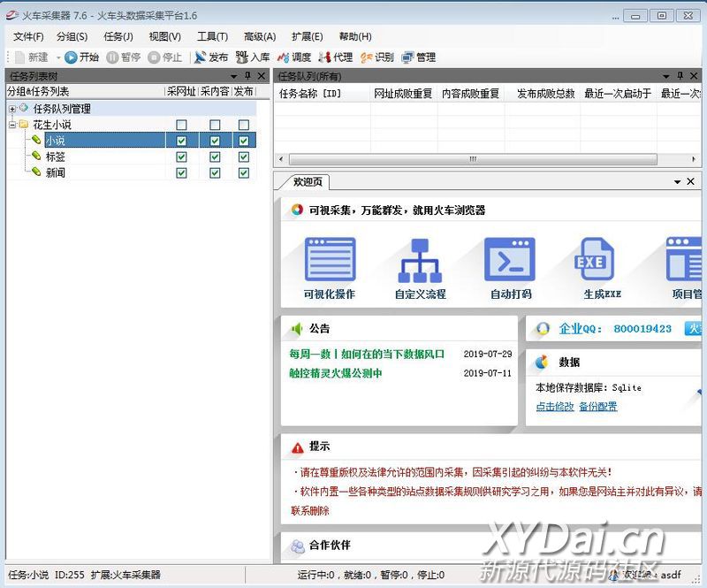
Task: Uncheck 发布 for the 小说 task
Action: click(x=244, y=141)
